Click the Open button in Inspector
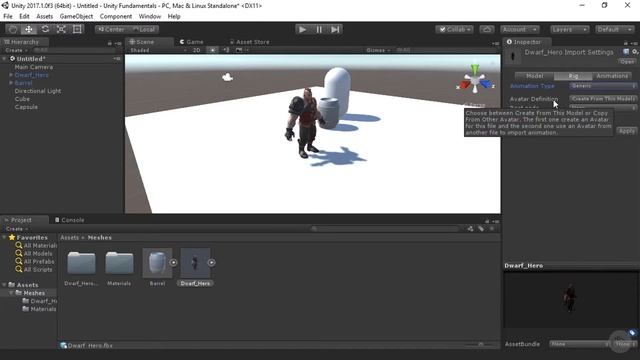Image resolution: width=640 pixels, height=360 pixels. click(627, 62)
